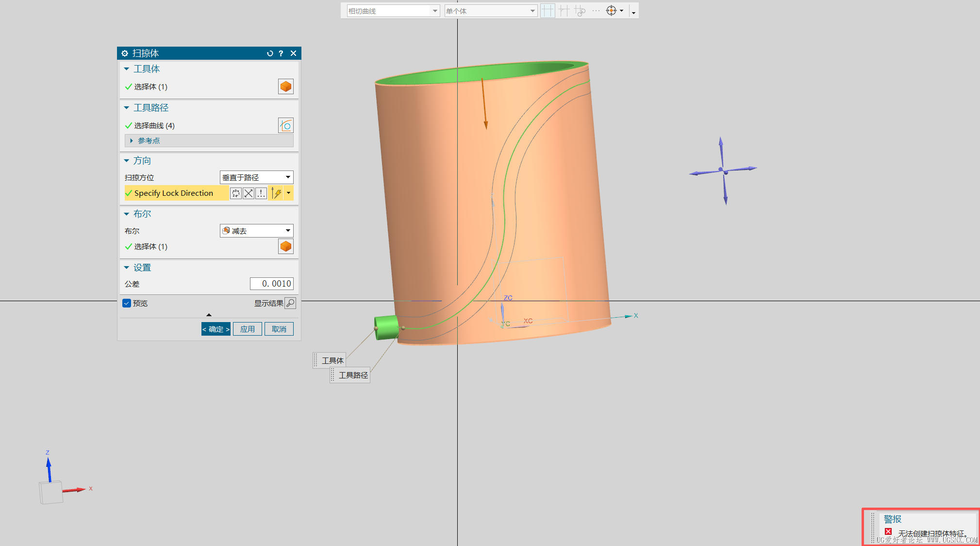
Task: Collapse the 工具体 section
Action: pyautogui.click(x=127, y=69)
